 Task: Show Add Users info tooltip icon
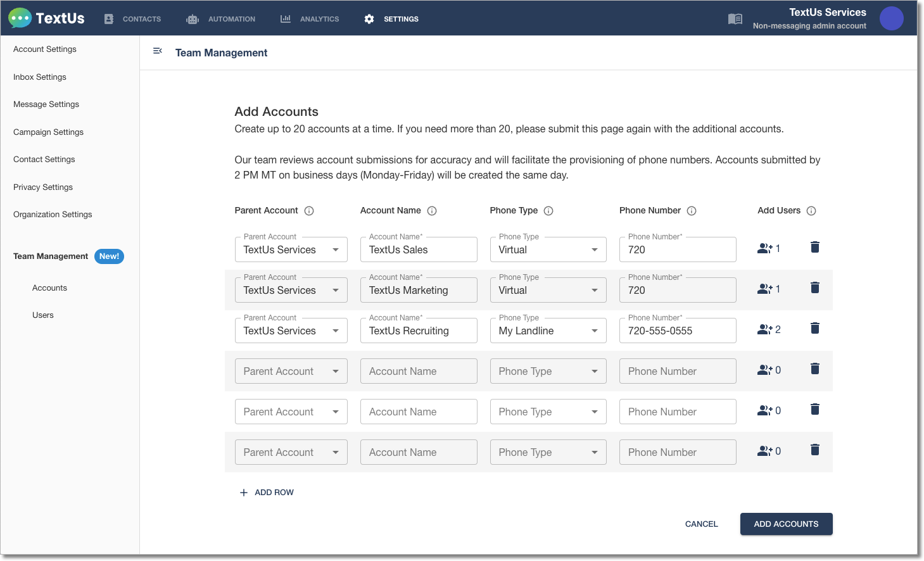point(811,211)
